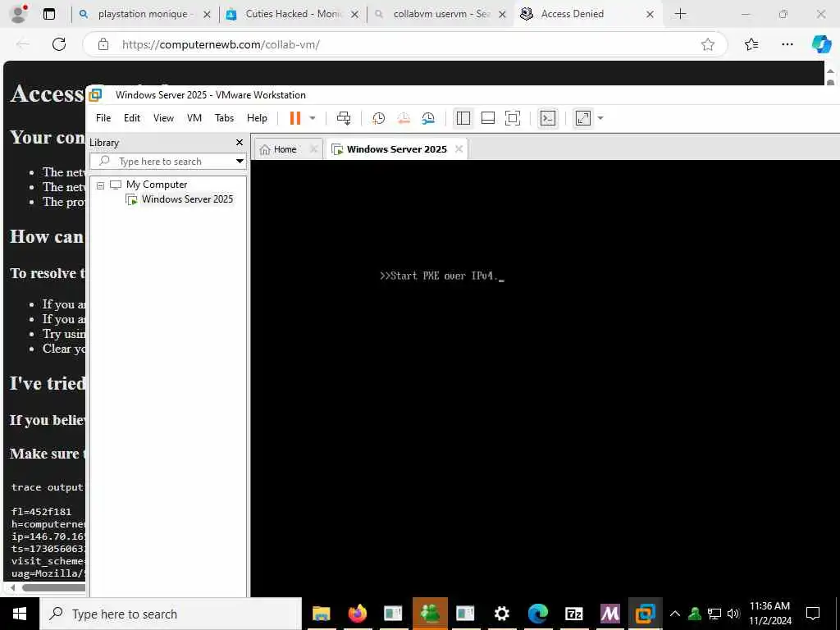The height and width of the screenshot is (630, 840).
Task: Close the Windows Server 2025 tab
Action: coord(459,149)
